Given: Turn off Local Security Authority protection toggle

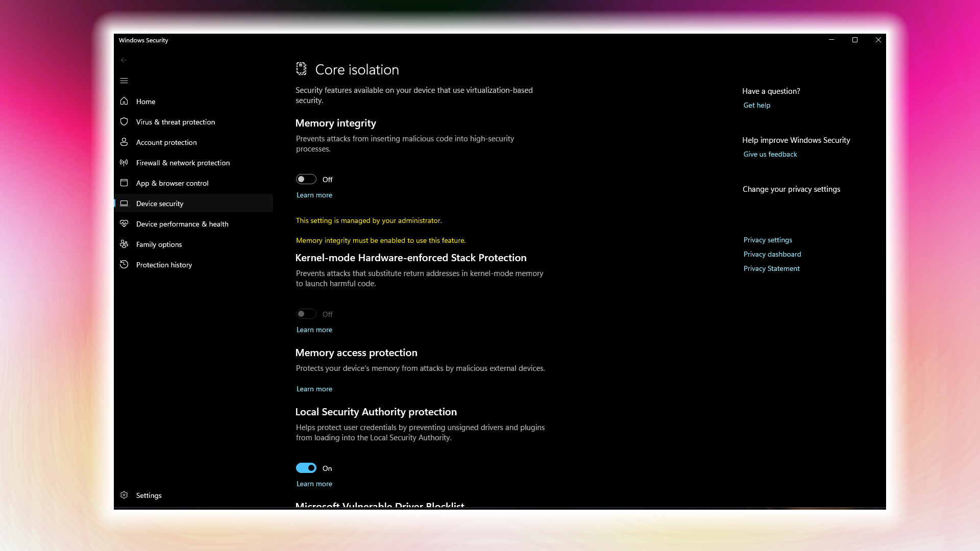Looking at the screenshot, I should tap(306, 468).
